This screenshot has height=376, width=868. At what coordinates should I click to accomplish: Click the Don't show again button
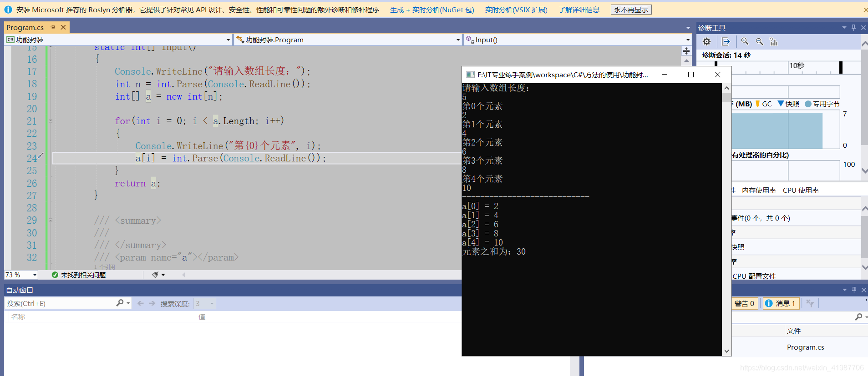(631, 10)
